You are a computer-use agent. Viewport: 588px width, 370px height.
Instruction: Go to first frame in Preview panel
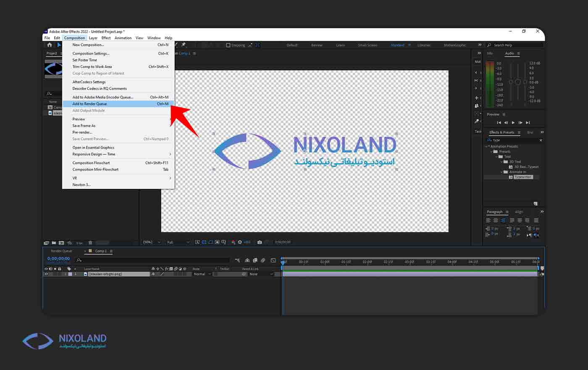pyautogui.click(x=499, y=123)
